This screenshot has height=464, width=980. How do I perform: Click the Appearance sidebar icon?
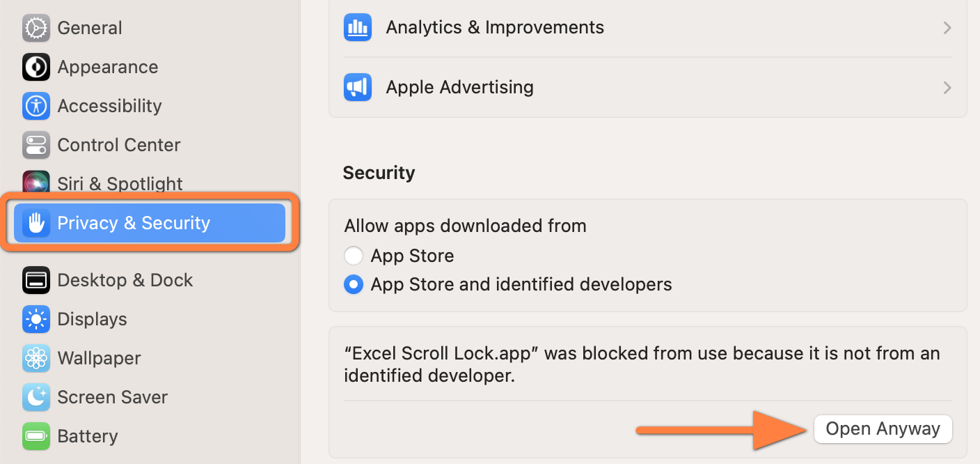click(35, 67)
